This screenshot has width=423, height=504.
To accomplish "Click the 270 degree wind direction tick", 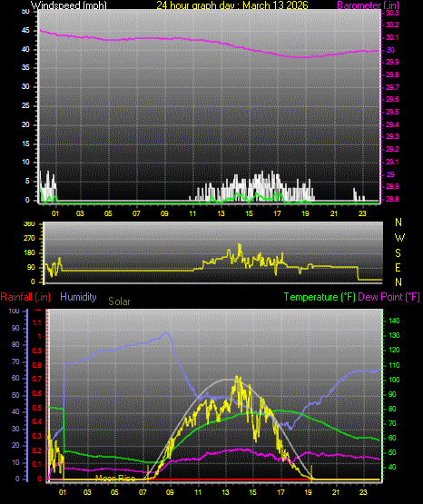I will 30,239.
